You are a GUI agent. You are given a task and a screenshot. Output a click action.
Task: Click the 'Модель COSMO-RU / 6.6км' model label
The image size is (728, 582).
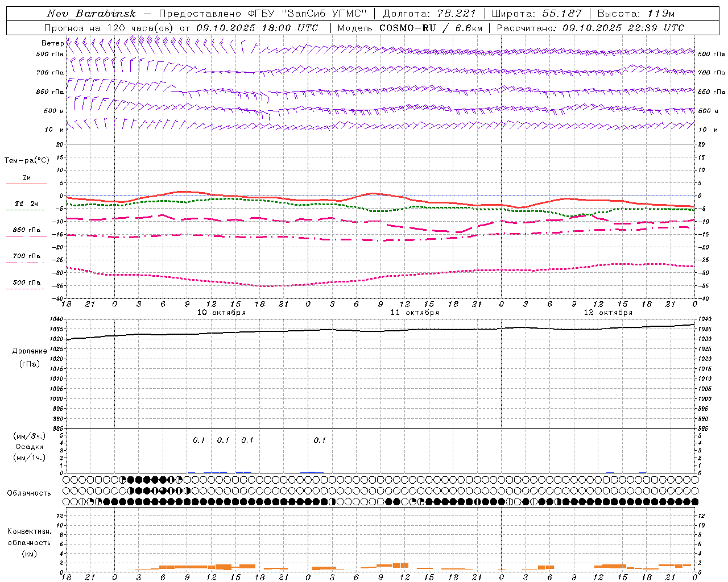tap(410, 28)
